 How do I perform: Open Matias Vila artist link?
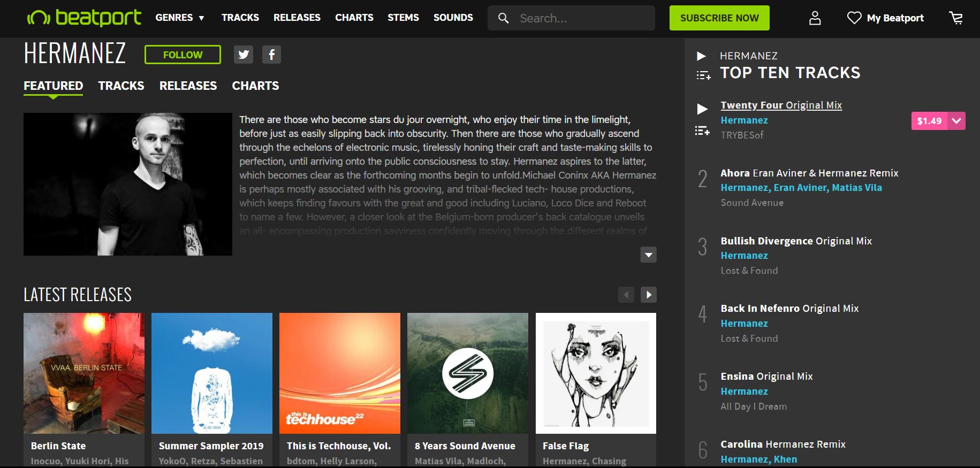click(857, 188)
